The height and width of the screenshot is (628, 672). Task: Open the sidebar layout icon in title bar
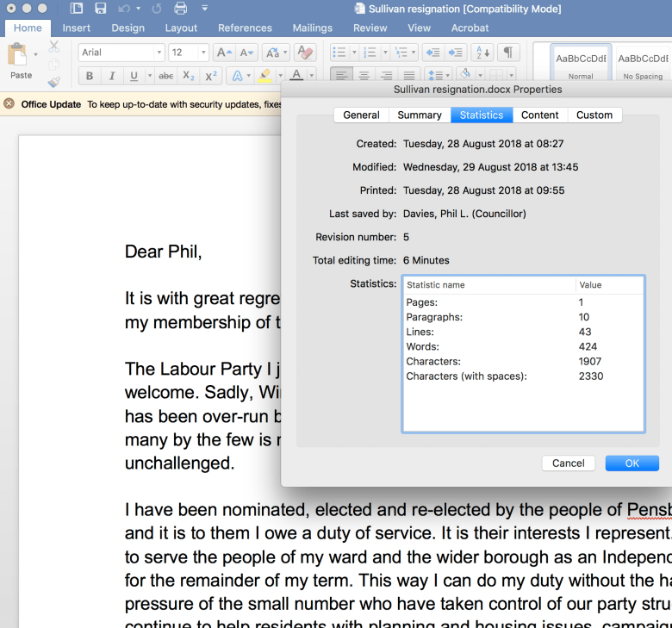point(77,8)
